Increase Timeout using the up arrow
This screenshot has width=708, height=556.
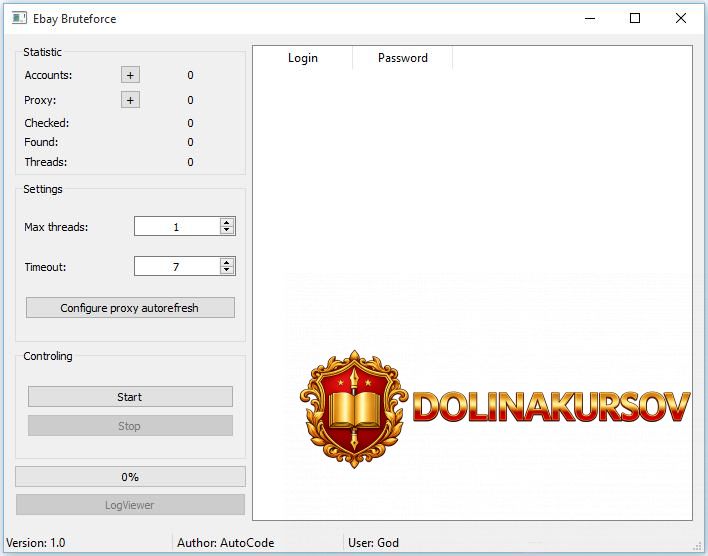227,262
